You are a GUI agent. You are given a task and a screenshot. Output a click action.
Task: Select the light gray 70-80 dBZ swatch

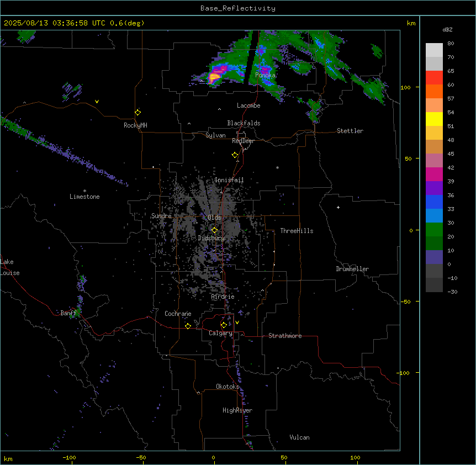(434, 50)
